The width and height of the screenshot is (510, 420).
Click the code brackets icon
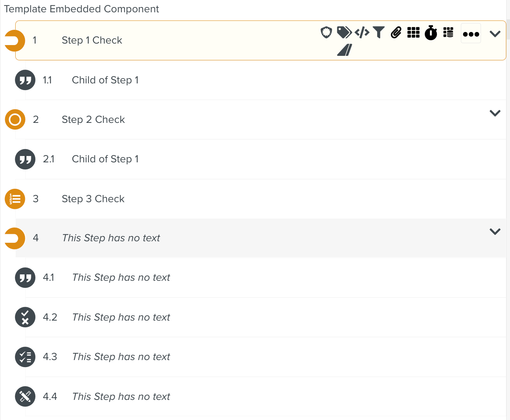362,32
